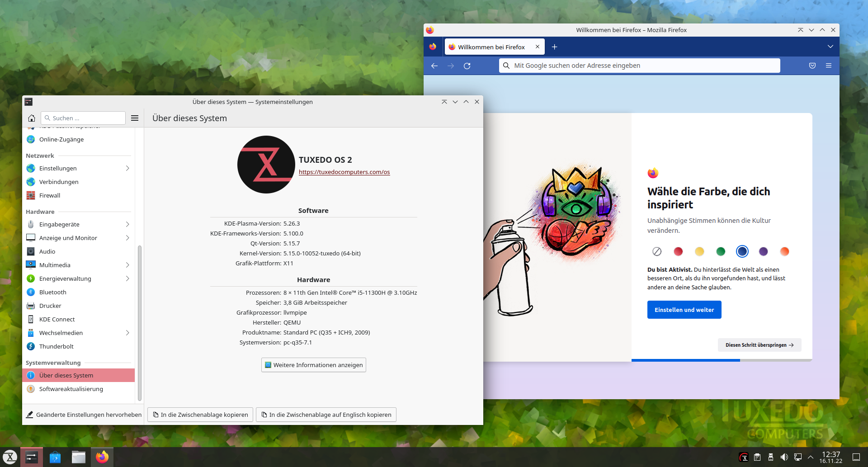868x467 pixels.
Task: Open the clock showing 12:37
Action: [831, 457]
